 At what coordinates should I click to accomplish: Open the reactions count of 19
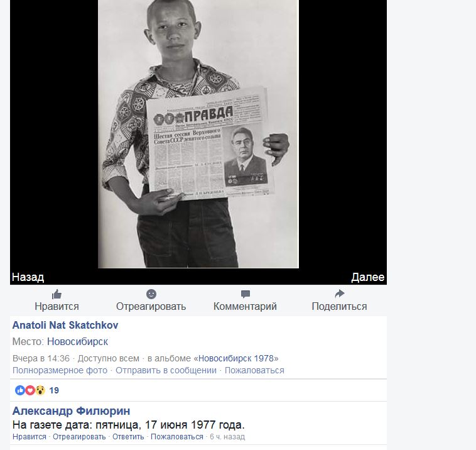tap(54, 390)
